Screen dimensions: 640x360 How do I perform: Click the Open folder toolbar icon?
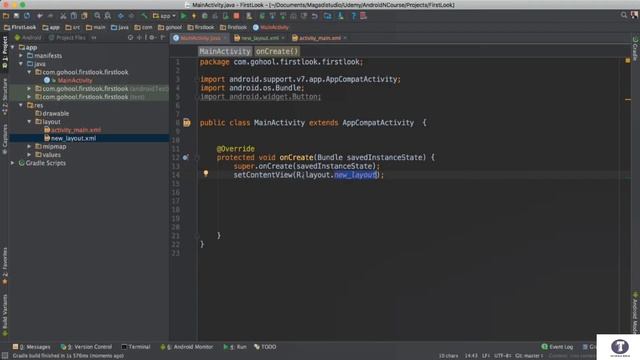[x=6, y=16]
